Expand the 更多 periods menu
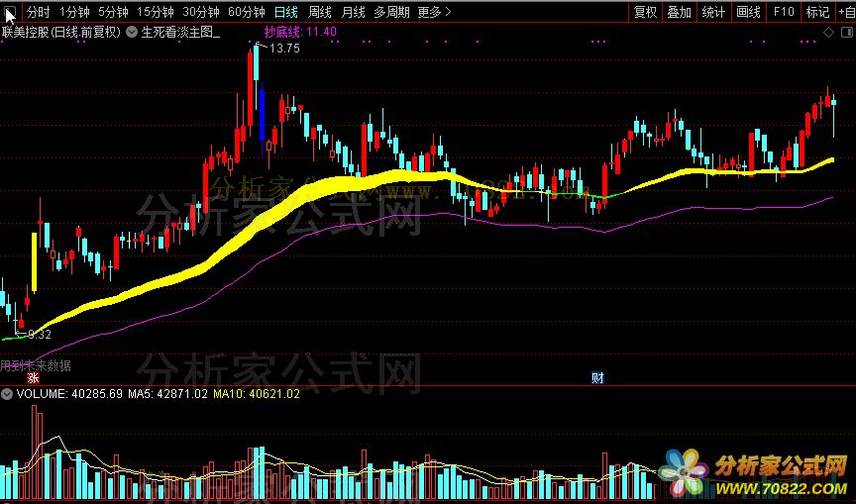Viewport: 856px width, 504px height. (x=435, y=12)
